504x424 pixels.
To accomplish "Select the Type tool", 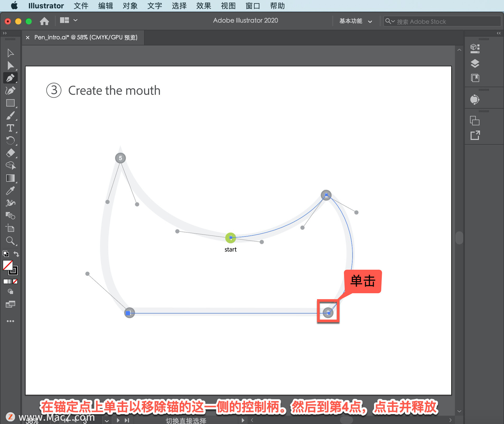I will [10, 128].
